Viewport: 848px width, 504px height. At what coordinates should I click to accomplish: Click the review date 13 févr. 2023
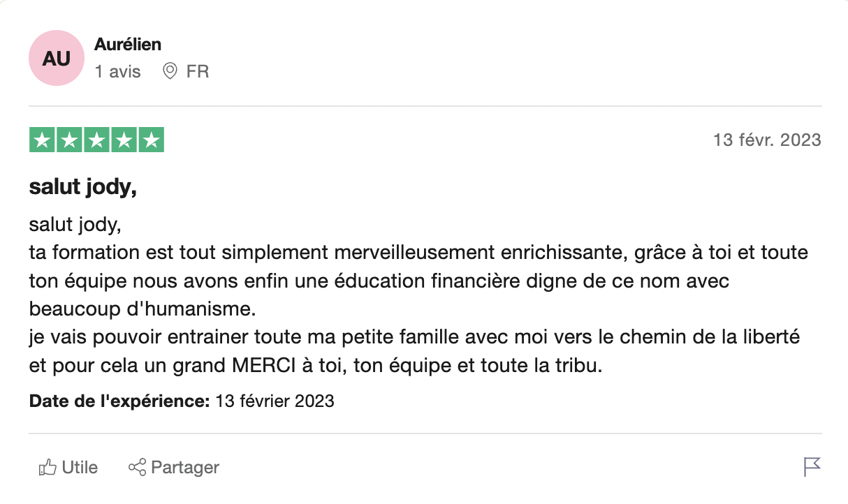tap(766, 140)
